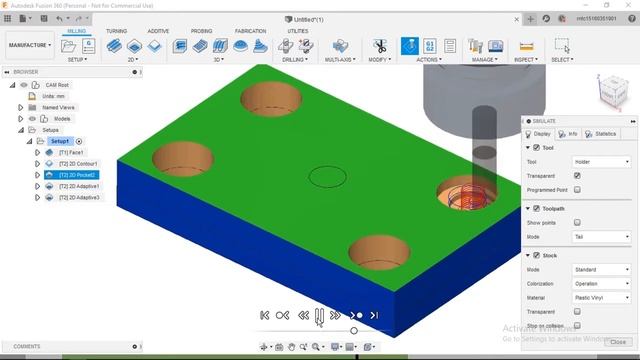Image resolution: width=640 pixels, height=360 pixels.
Task: Click the Post Process G1 G2 icon
Action: click(x=429, y=46)
